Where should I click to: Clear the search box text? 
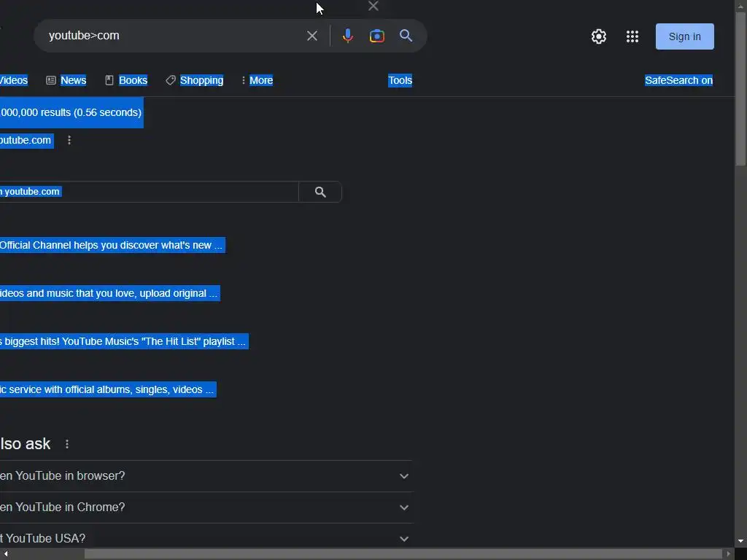(312, 36)
